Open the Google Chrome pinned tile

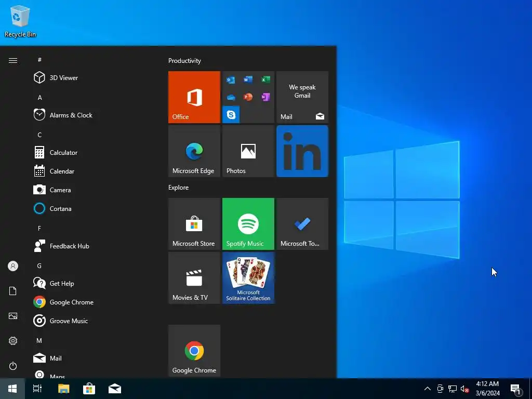pyautogui.click(x=194, y=351)
